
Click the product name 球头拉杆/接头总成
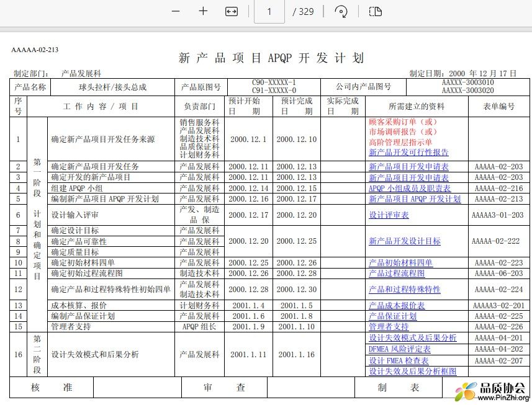click(112, 87)
